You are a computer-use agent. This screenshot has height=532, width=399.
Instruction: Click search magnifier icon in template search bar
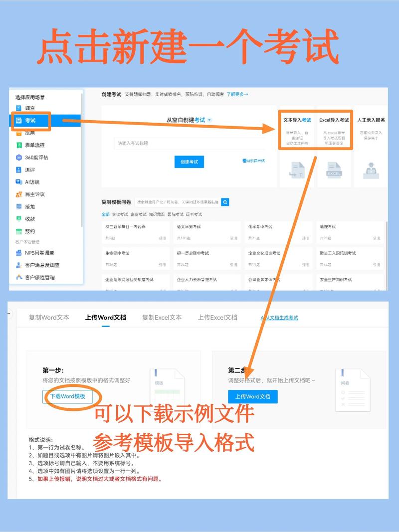click(224, 201)
